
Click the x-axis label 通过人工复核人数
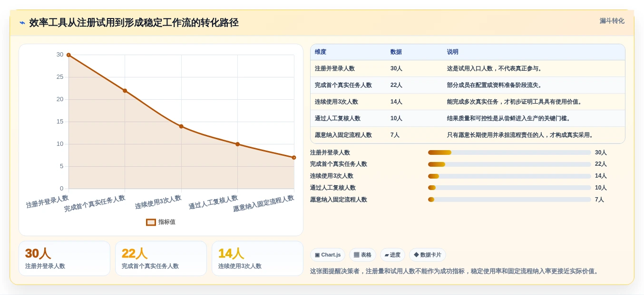(213, 202)
